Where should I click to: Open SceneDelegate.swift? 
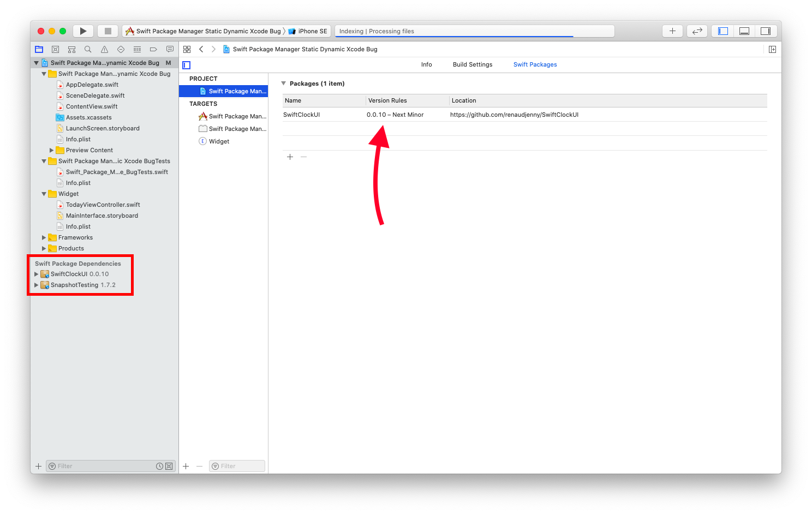coord(95,95)
